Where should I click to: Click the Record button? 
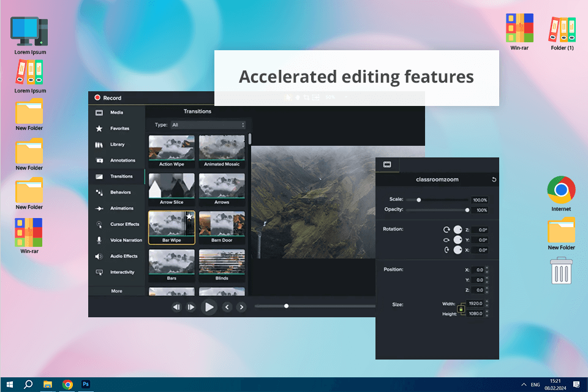(x=108, y=98)
